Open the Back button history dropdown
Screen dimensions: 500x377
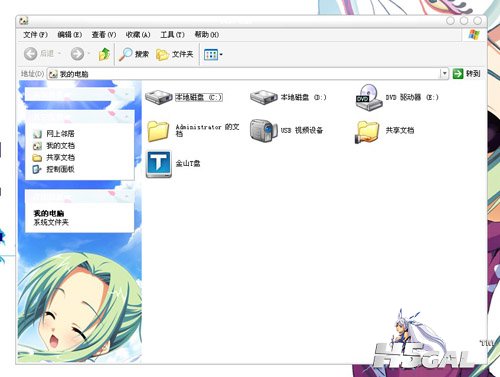click(59, 54)
